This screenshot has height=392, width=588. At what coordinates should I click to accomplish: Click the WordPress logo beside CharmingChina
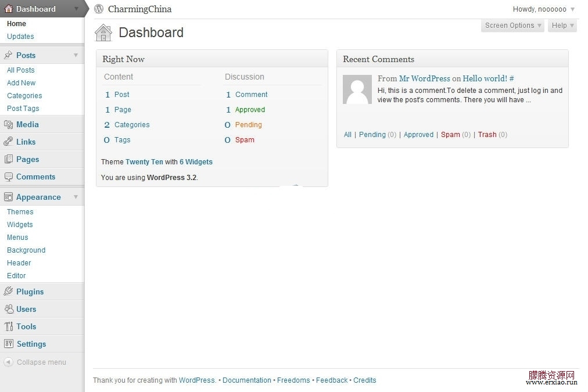[99, 9]
